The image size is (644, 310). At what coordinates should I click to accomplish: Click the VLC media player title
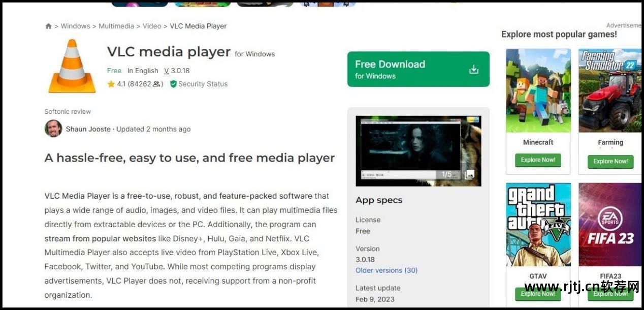(x=169, y=52)
